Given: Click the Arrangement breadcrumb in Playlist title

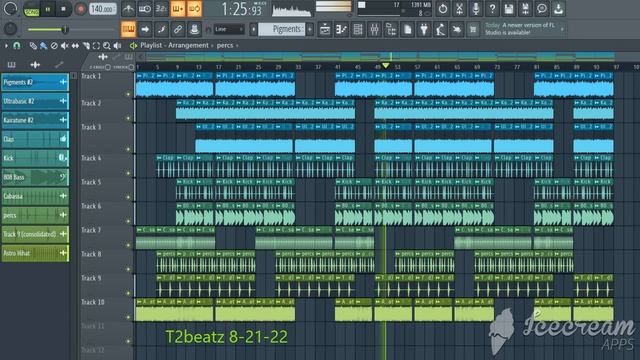Looking at the screenshot, I should [x=188, y=45].
